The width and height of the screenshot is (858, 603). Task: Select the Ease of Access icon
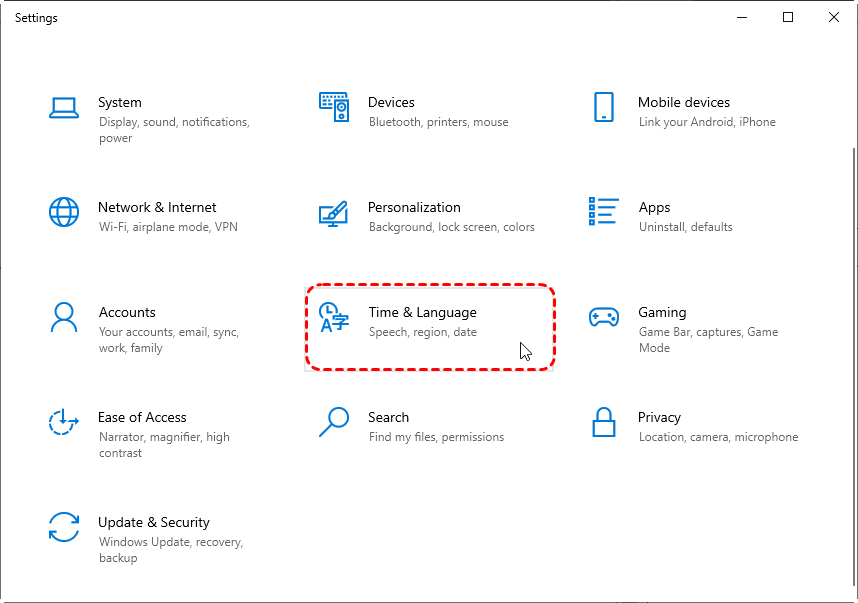pos(64,422)
